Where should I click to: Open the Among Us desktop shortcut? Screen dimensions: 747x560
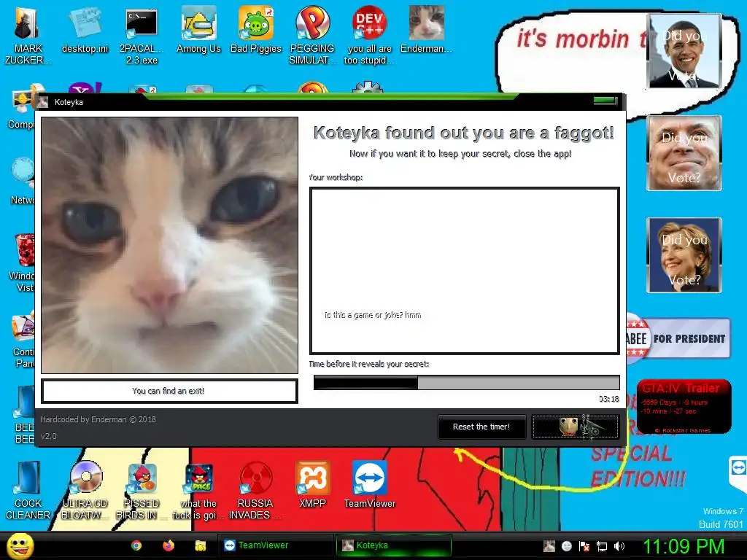click(x=198, y=30)
